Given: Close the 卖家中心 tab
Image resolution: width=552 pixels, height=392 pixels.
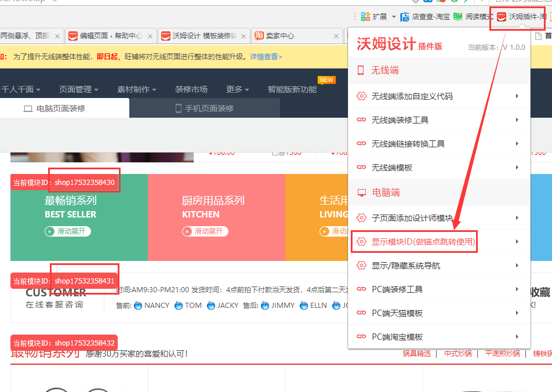Looking at the screenshot, I should 336,36.
